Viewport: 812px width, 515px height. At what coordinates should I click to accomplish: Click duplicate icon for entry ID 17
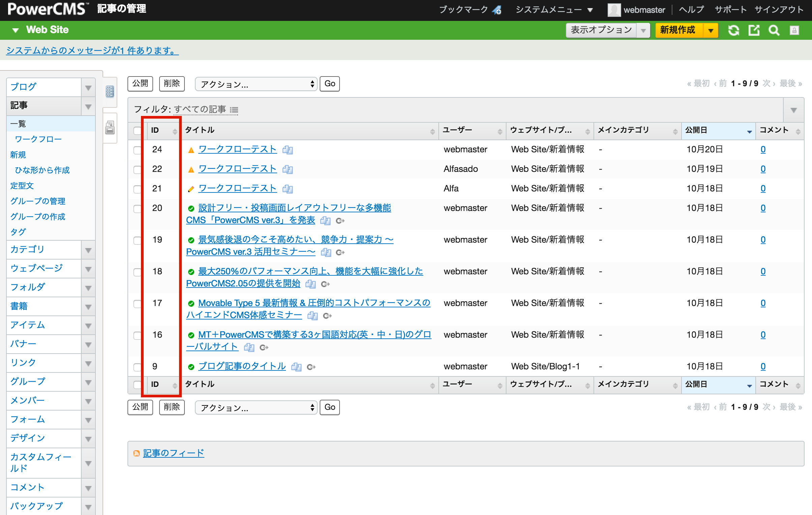click(x=313, y=316)
